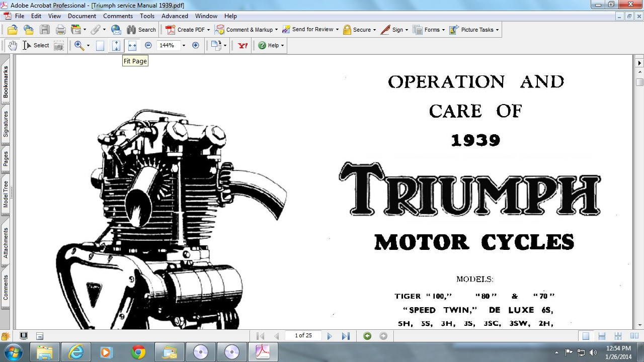
Task: Open the Advanced menu
Action: click(175, 16)
